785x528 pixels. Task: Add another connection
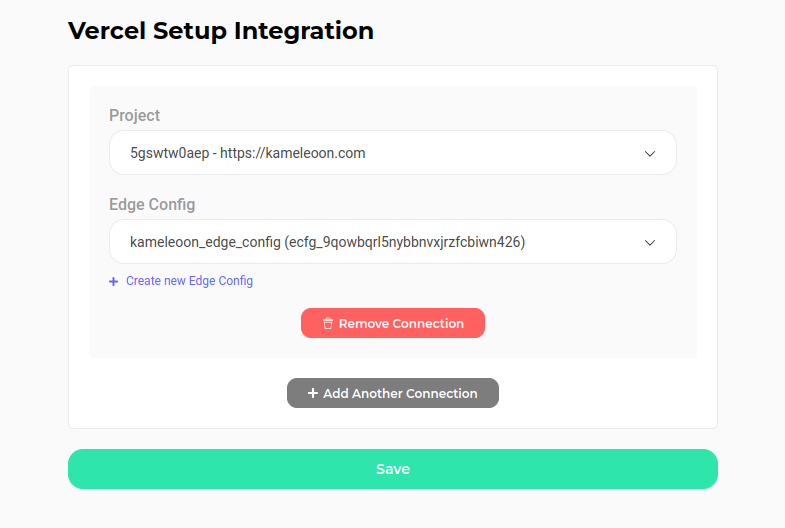pos(393,393)
